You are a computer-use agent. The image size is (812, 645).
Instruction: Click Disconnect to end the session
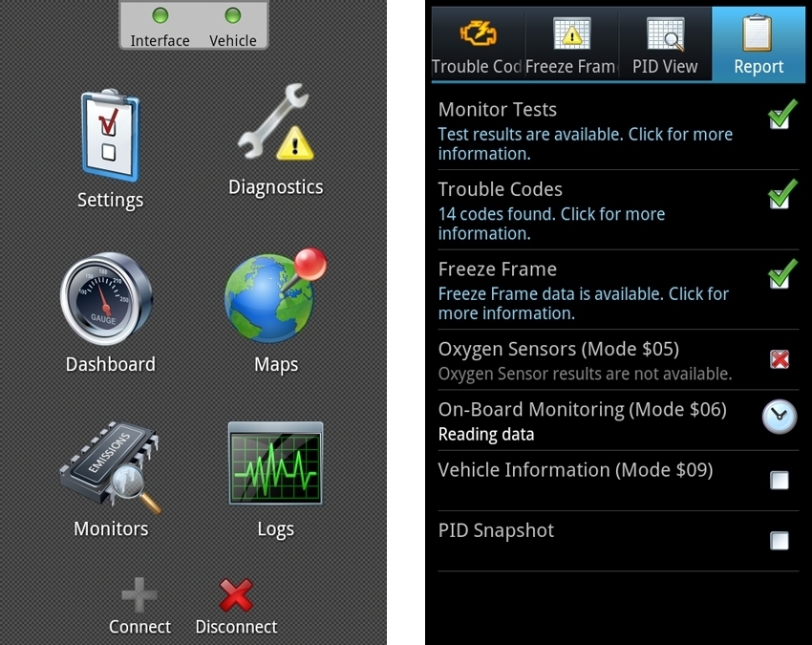coord(235,602)
